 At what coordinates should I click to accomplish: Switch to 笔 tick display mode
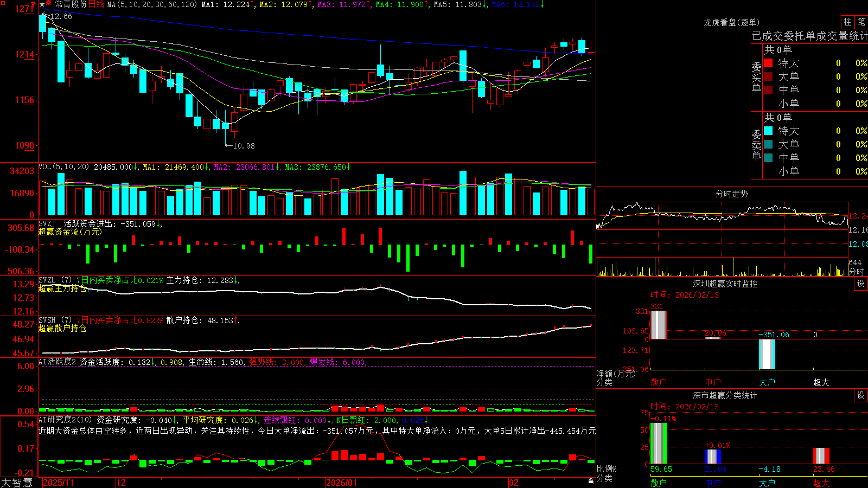(861, 22)
